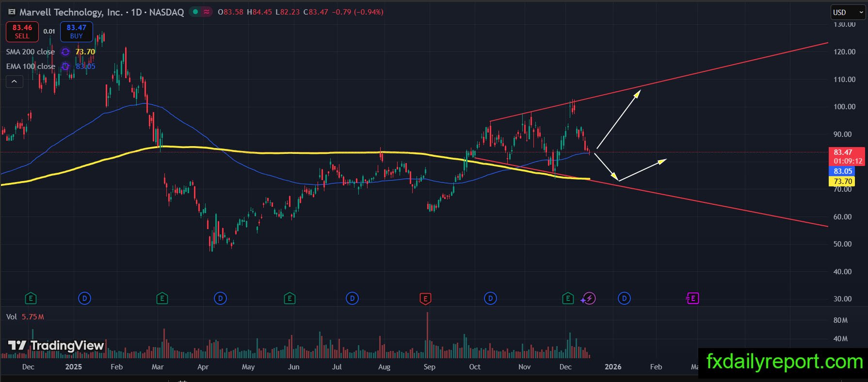Click the pink approximate-data icon in the header
Image resolution: width=868 pixels, height=382 pixels.
(x=207, y=12)
